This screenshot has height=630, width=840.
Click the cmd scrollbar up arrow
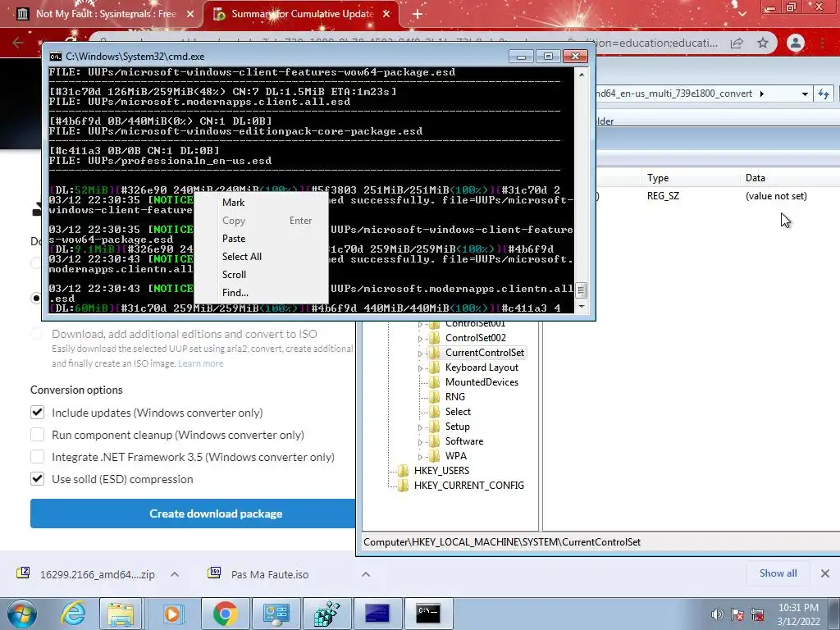click(582, 75)
